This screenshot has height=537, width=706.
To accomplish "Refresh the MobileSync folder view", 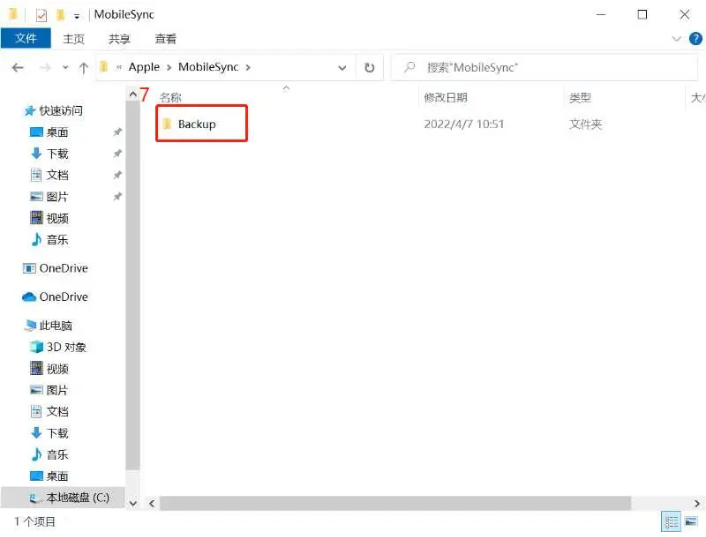I will coord(369,68).
